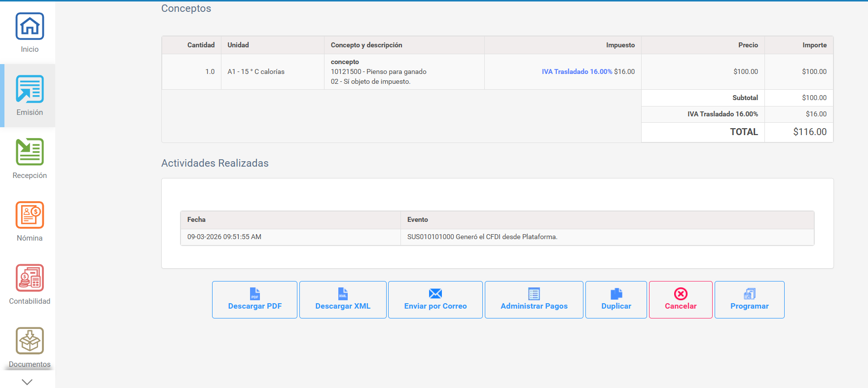Click the Fecha column header

click(x=196, y=220)
